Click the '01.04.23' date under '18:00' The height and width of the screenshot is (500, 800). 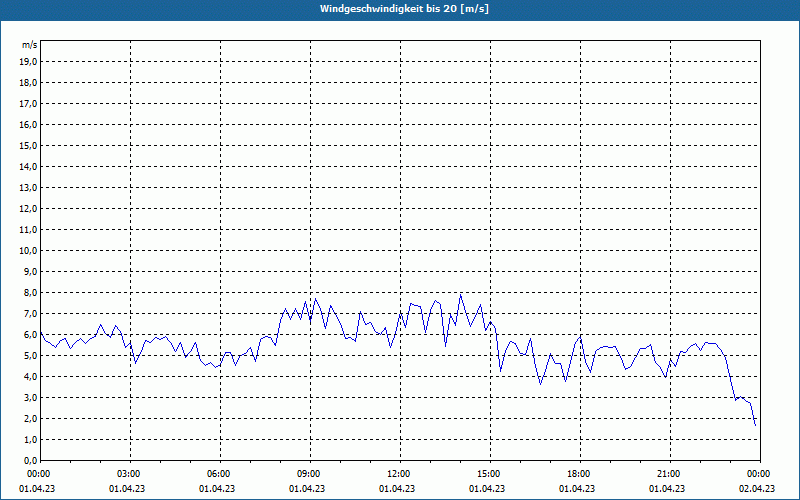pos(577,489)
